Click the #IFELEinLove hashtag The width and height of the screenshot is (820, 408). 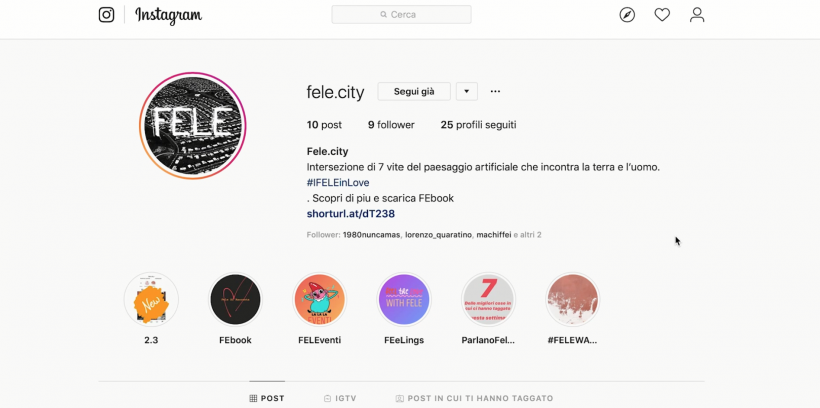(338, 183)
